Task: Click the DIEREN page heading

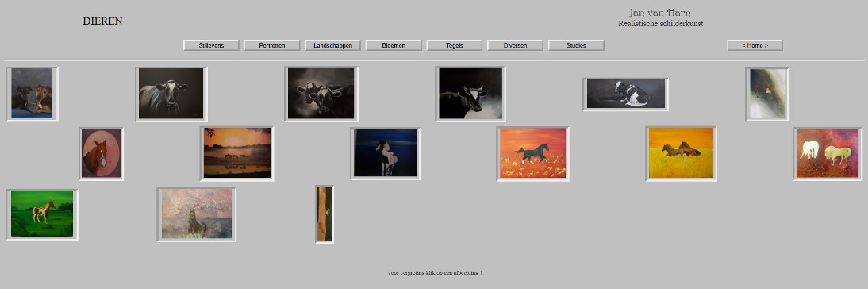Action: (x=102, y=21)
